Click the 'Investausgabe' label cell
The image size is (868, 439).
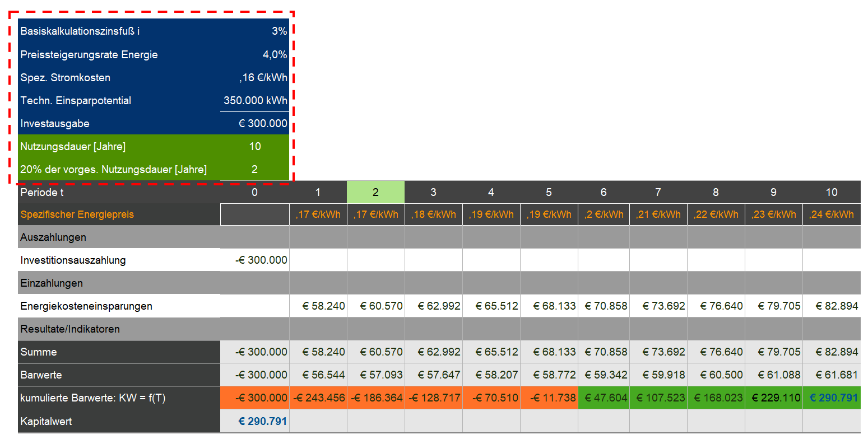tap(119, 124)
